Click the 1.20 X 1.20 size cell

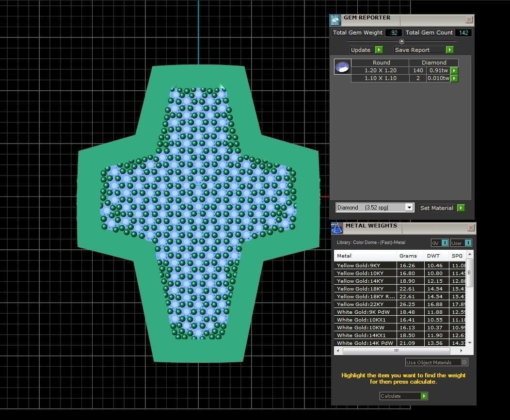click(x=380, y=70)
